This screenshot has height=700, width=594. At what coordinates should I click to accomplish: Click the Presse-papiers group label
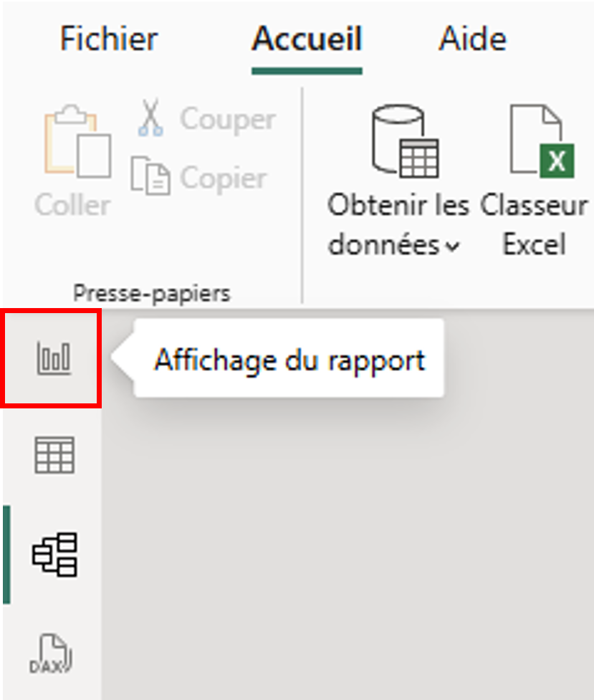[152, 292]
